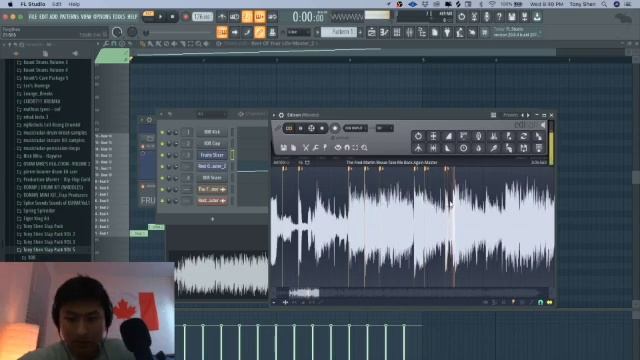Toggle mute LED for Frame Store channel
Viewport: 640px width, 360px height.
[162, 156]
